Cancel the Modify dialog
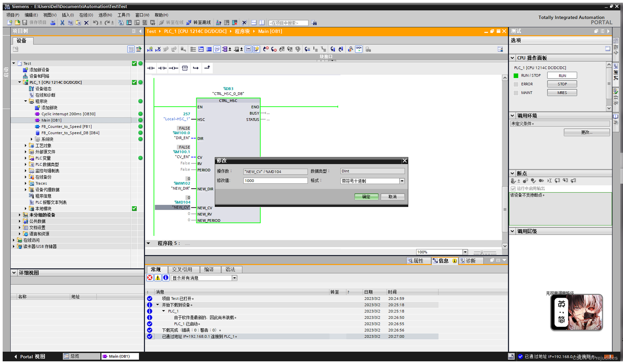This screenshot has height=364, width=623. (392, 197)
